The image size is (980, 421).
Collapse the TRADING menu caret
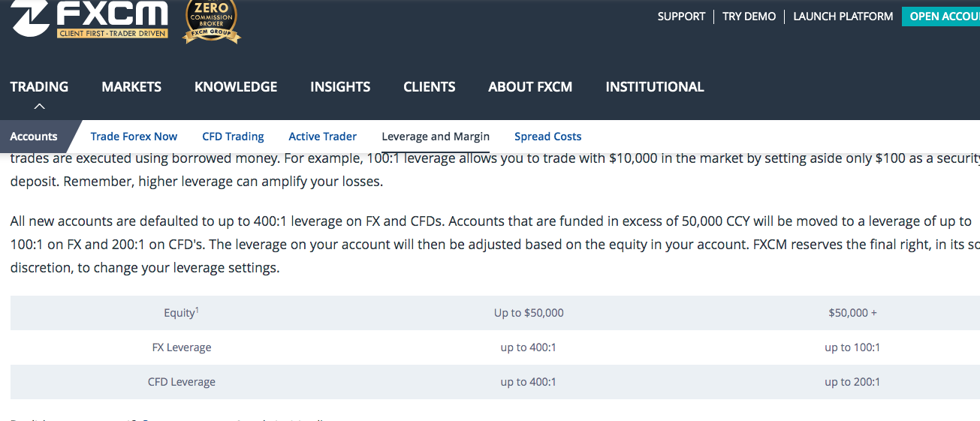(40, 107)
